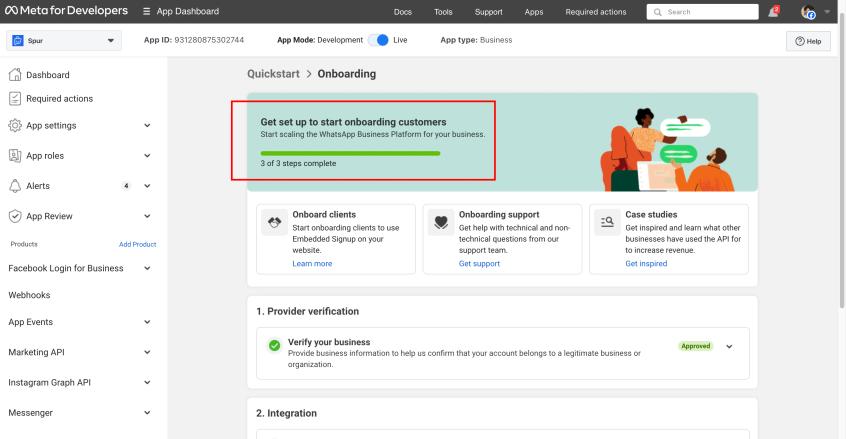The height and width of the screenshot is (439, 846).
Task: Click the App settings gear icon
Action: (15, 125)
